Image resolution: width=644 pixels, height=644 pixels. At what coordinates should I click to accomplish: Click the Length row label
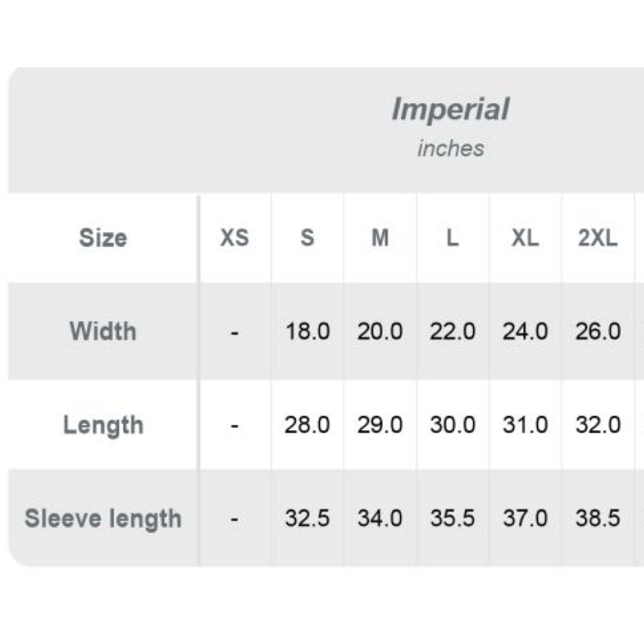pyautogui.click(x=103, y=425)
